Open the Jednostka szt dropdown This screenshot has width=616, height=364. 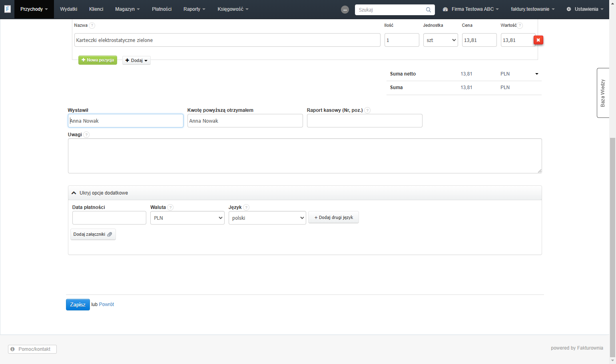click(x=441, y=40)
